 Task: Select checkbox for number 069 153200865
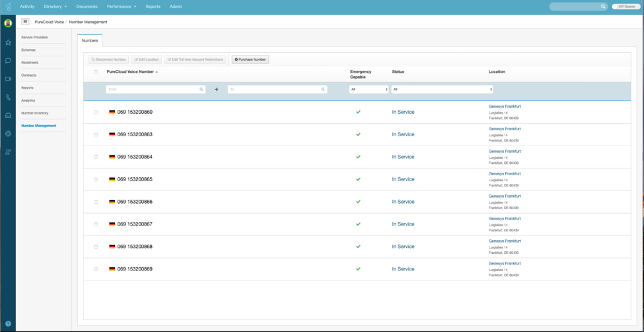tap(96, 179)
